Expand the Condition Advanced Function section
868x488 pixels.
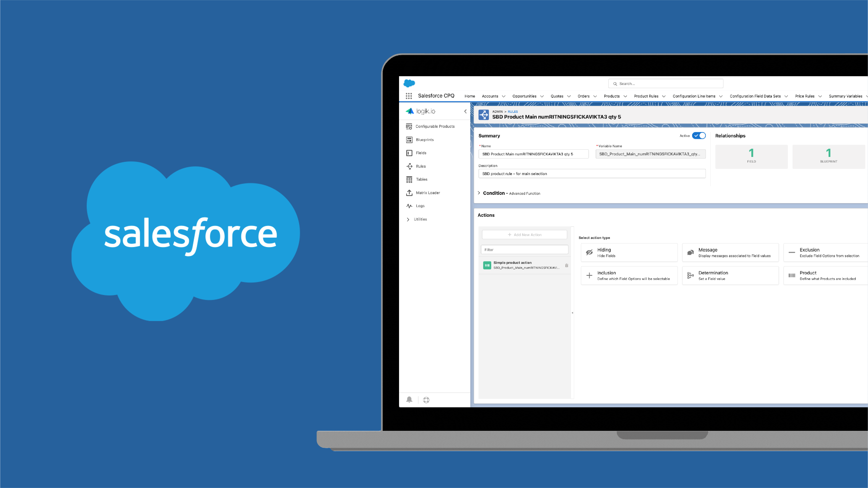click(x=479, y=193)
